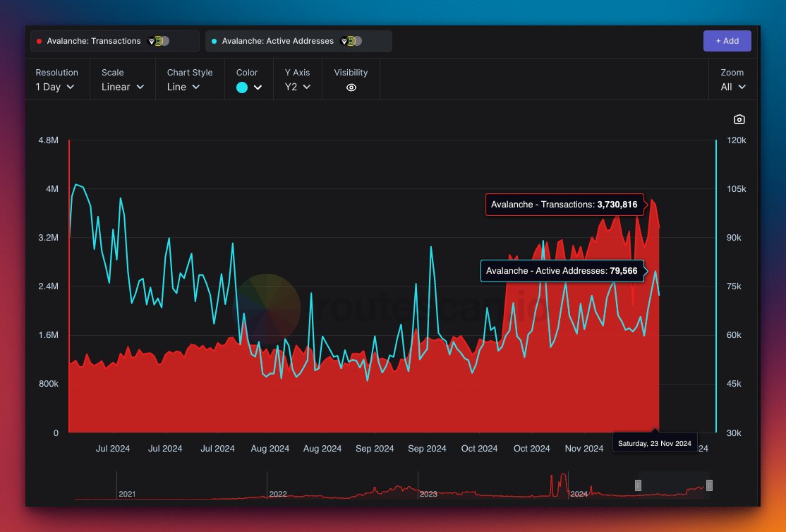This screenshot has height=532, width=786.
Task: Open the Y Axis Y2 dropdown
Action: click(x=297, y=87)
